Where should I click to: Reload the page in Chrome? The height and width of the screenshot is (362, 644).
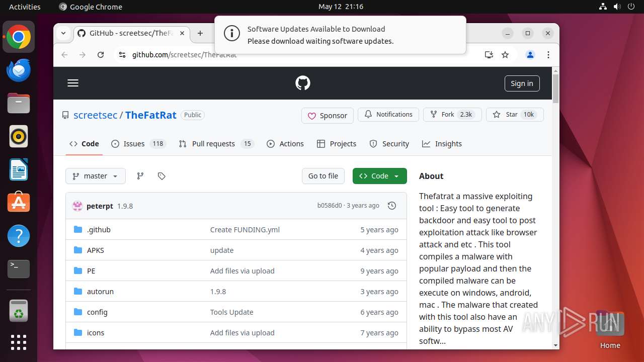tap(101, 55)
